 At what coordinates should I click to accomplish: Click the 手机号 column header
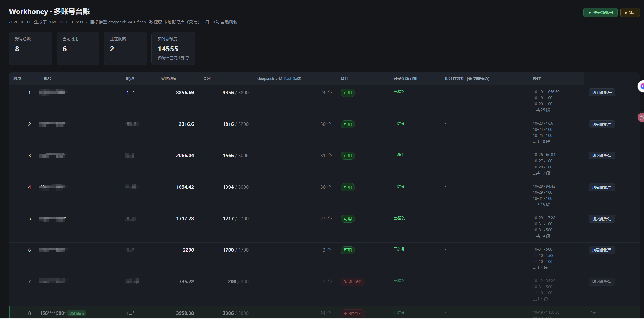[x=45, y=79]
